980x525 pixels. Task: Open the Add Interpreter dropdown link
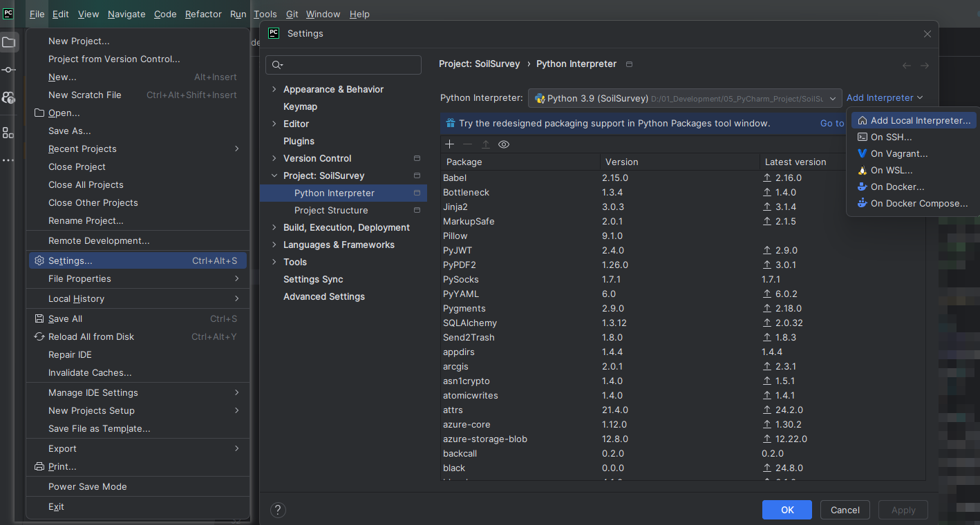pyautogui.click(x=885, y=98)
